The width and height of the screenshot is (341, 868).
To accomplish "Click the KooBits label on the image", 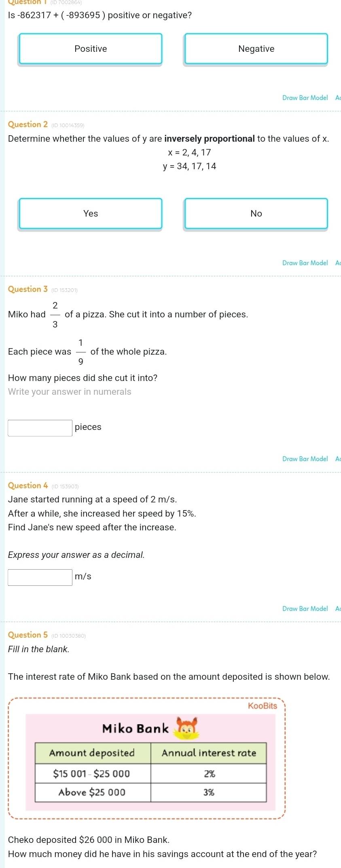I will pos(263,706).
